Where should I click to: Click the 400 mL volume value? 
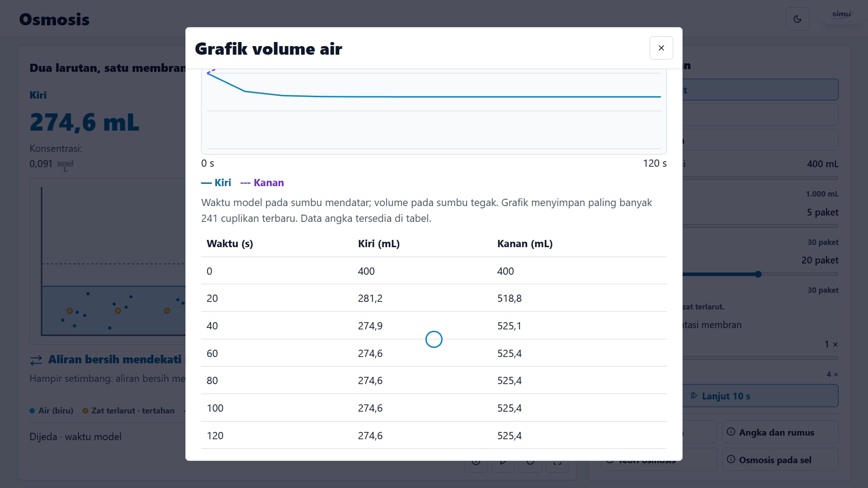[822, 164]
